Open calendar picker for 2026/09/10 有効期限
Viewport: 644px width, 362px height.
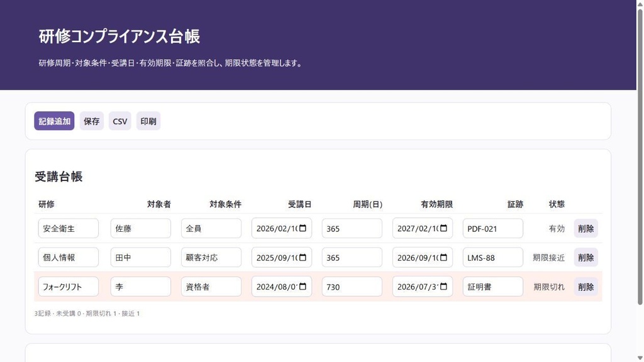tap(443, 257)
